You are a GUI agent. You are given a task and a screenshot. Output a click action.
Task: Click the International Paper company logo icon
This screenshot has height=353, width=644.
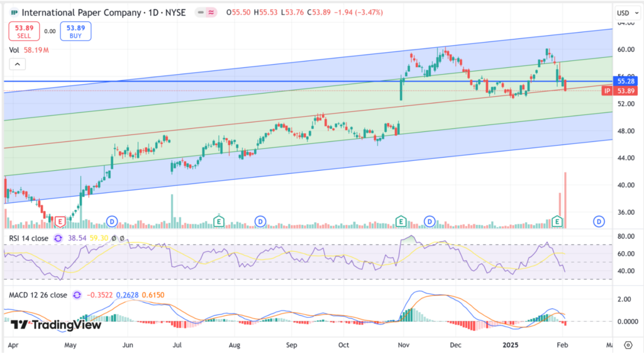14,13
